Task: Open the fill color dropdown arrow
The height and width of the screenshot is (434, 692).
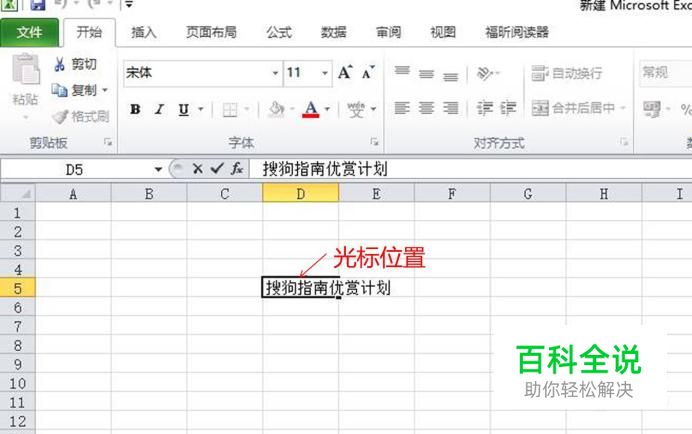Action: point(292,109)
